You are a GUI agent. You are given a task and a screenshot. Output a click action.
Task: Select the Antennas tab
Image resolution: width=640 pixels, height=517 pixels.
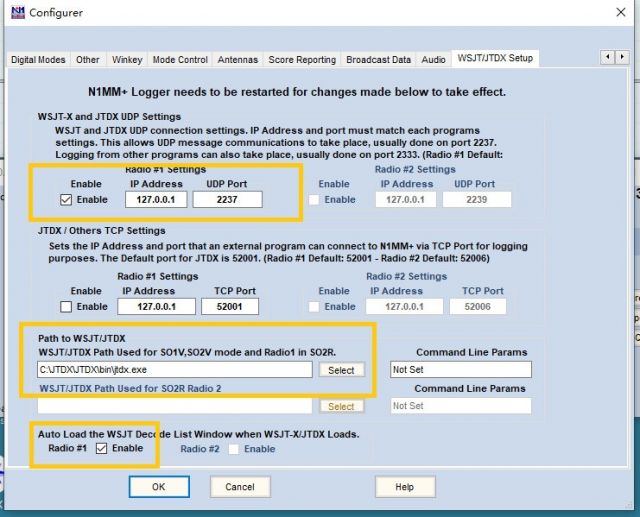point(238,60)
